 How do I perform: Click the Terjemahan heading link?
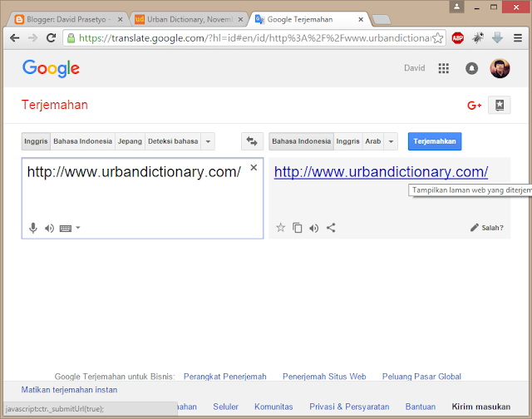click(55, 105)
